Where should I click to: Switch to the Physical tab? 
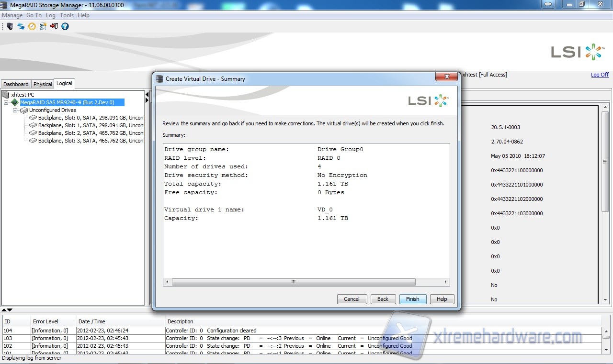[43, 84]
